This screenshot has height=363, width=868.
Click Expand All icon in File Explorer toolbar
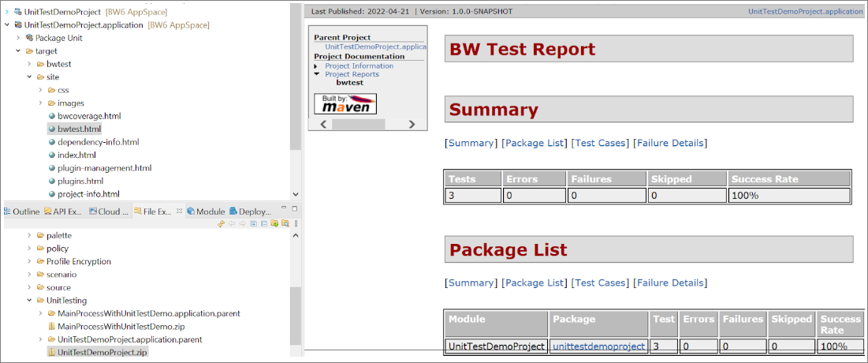pos(254,224)
